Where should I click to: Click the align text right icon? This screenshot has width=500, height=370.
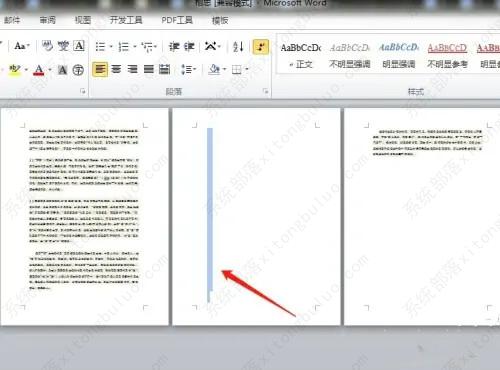coord(132,69)
